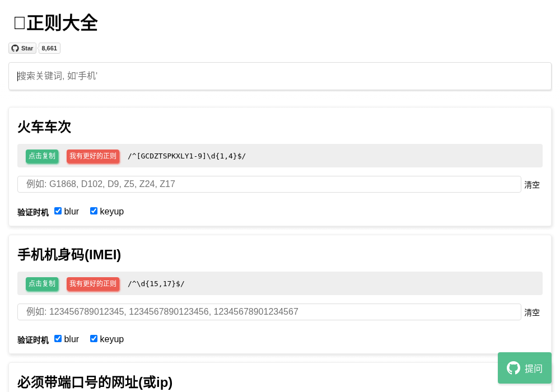Toggle blur checkbox under 火车车次
Viewport: 560px width, 392px height.
[58, 211]
